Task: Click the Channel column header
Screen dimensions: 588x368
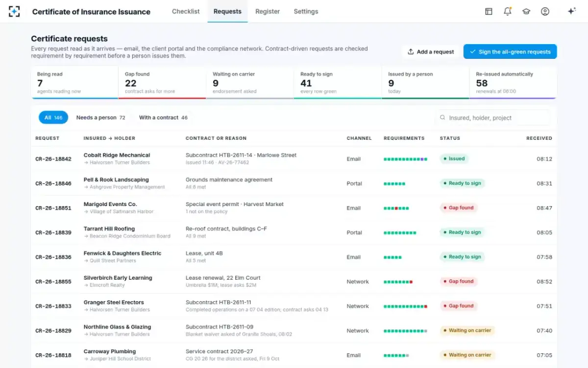Action: [x=359, y=138]
